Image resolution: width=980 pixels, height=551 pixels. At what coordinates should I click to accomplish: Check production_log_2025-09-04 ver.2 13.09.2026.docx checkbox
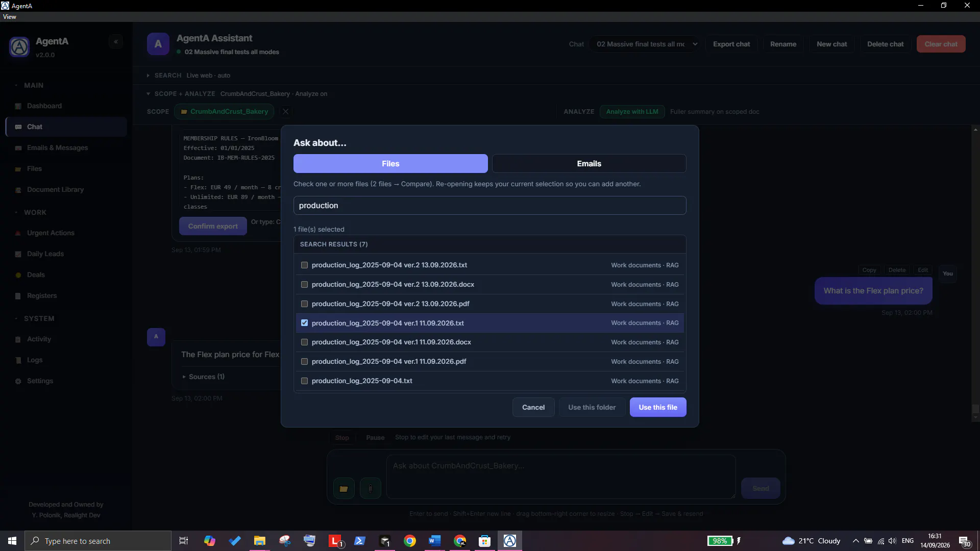click(304, 285)
